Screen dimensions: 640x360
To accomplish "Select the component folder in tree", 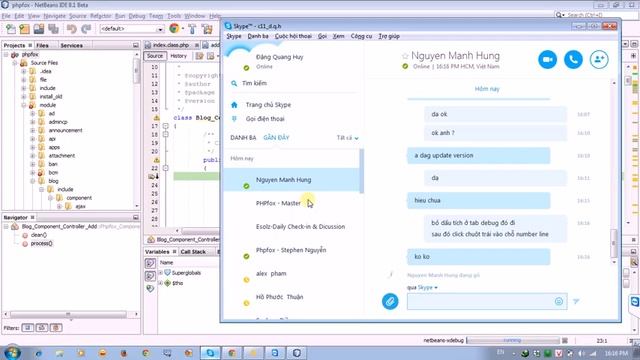I will [x=79, y=198].
